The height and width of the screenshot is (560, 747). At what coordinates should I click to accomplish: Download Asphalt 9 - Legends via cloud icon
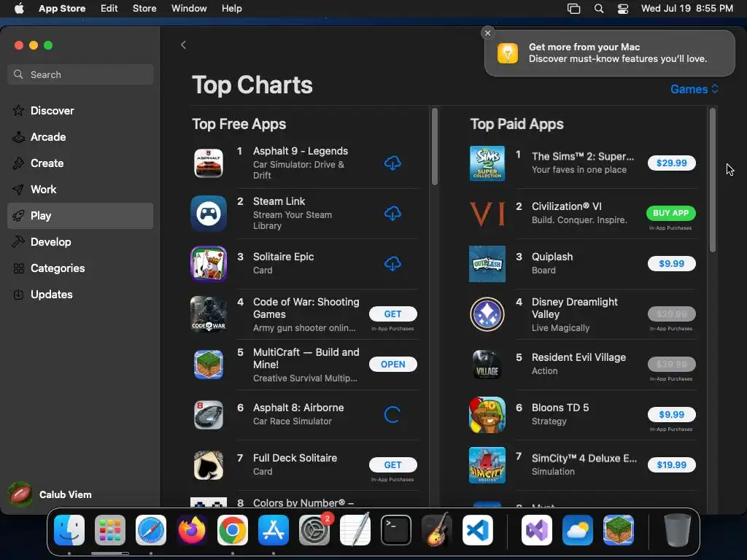392,163
